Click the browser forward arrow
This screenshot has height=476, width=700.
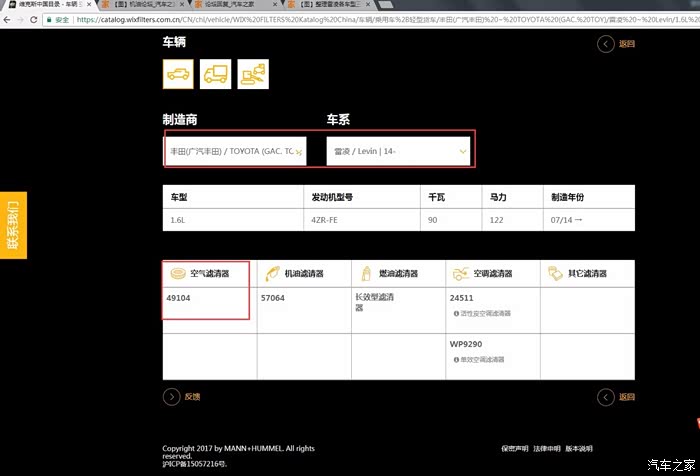click(20, 20)
